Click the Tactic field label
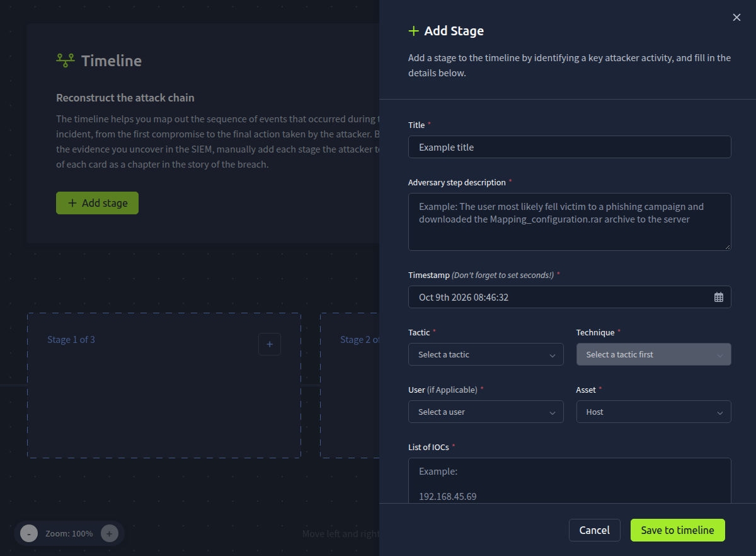 pyautogui.click(x=419, y=332)
